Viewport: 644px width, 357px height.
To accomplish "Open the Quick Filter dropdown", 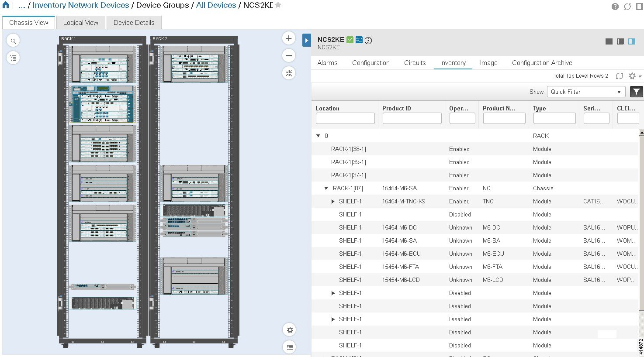I will point(586,92).
